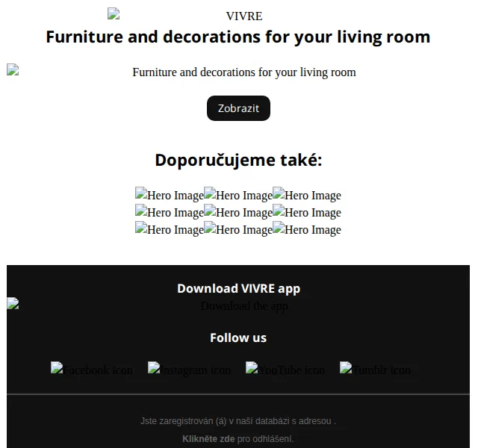Open the Zobrazit button

(238, 108)
